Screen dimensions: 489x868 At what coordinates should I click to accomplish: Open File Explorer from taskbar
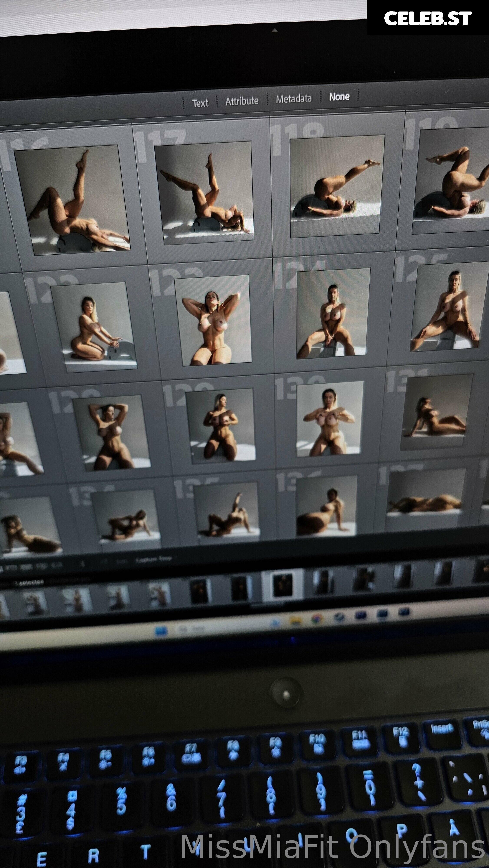tap(296, 620)
